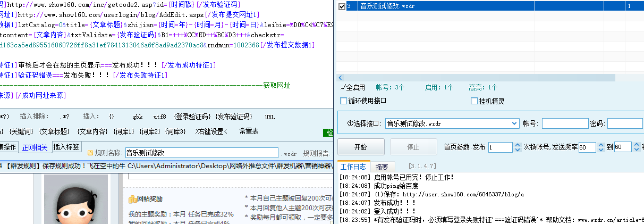This screenshot has width=644, height=224.
Task: Insert the {文章标题} tag
Action: coord(54,131)
